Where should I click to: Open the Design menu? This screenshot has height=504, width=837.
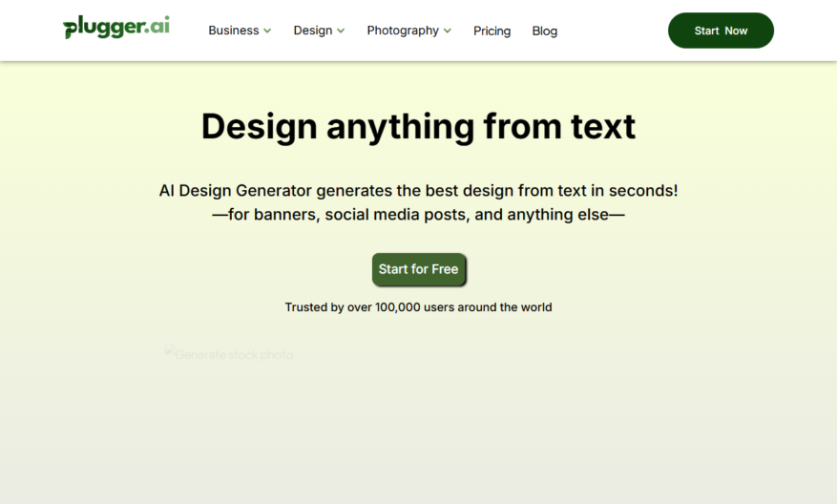click(x=313, y=31)
